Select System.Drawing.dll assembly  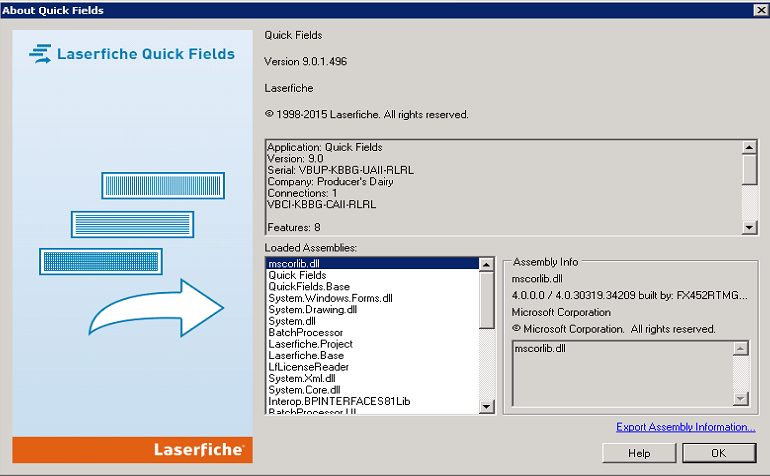[x=372, y=309]
